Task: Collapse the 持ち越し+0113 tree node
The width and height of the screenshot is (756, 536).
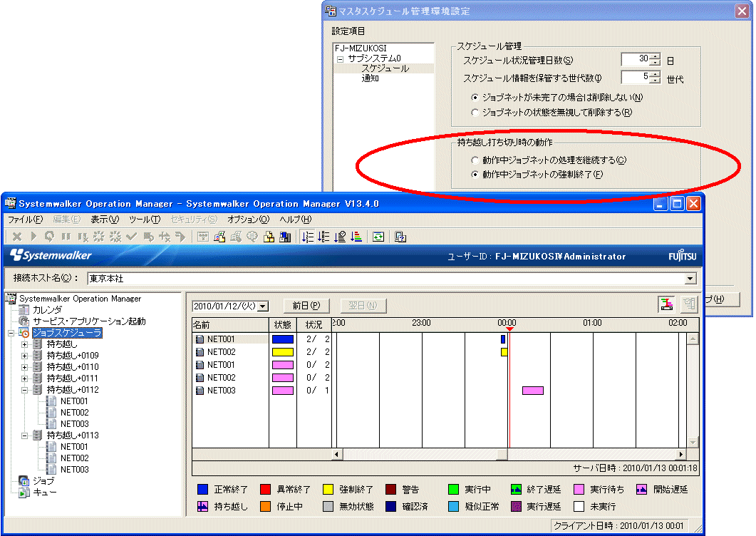Action: 25,435
